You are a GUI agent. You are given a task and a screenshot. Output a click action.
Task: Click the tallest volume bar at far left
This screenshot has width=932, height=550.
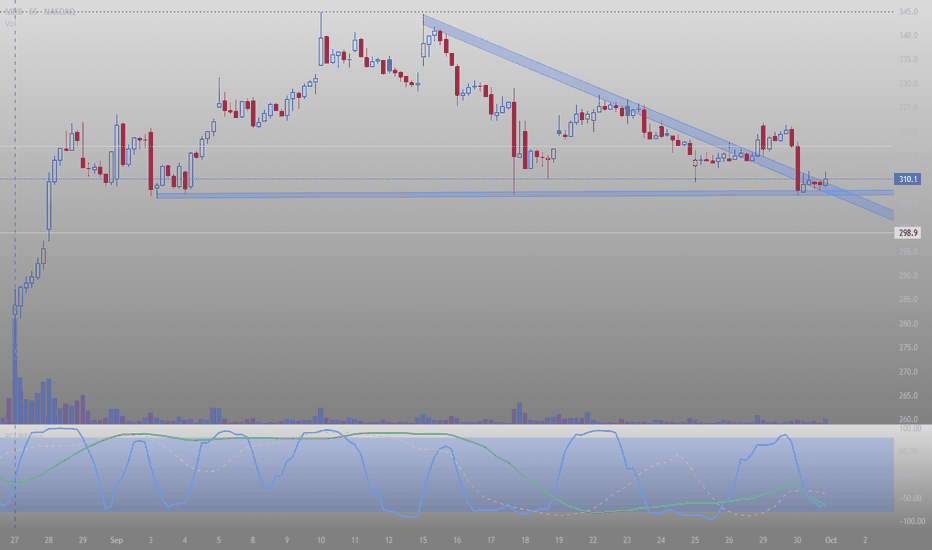pyautogui.click(x=15, y=380)
